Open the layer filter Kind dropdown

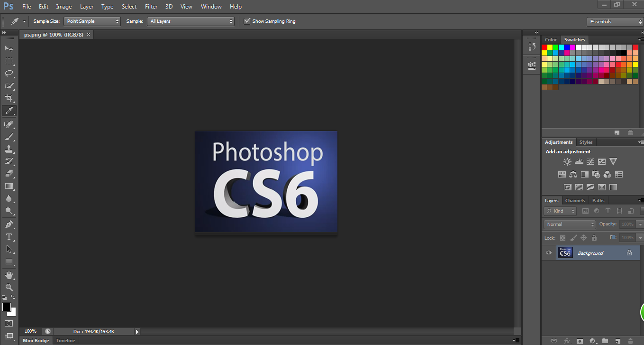[560, 211]
